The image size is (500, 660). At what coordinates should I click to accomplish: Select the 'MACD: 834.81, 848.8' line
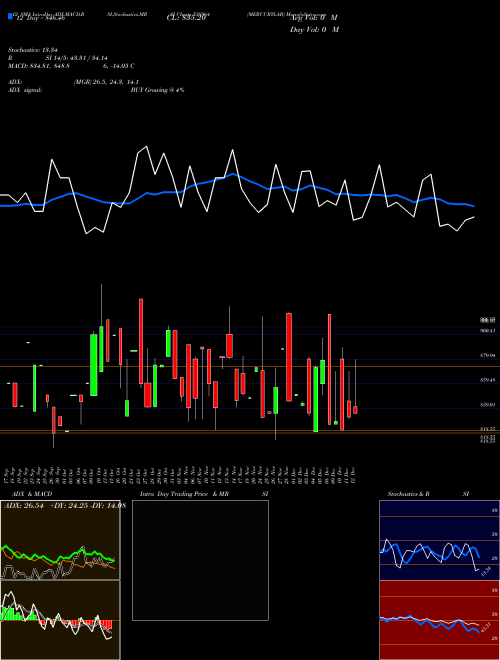pyautogui.click(x=39, y=66)
